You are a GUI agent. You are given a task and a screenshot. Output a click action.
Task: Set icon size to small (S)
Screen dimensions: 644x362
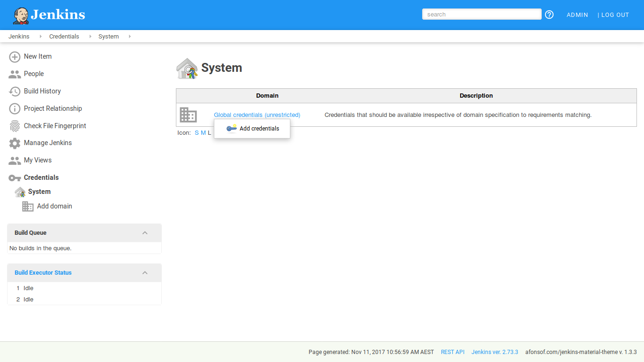197,133
